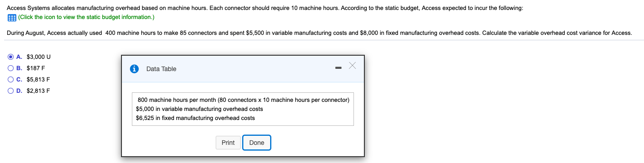644x163 pixels.
Task: Click the 'During August, Access actually used' sentence
Action: (x=319, y=33)
